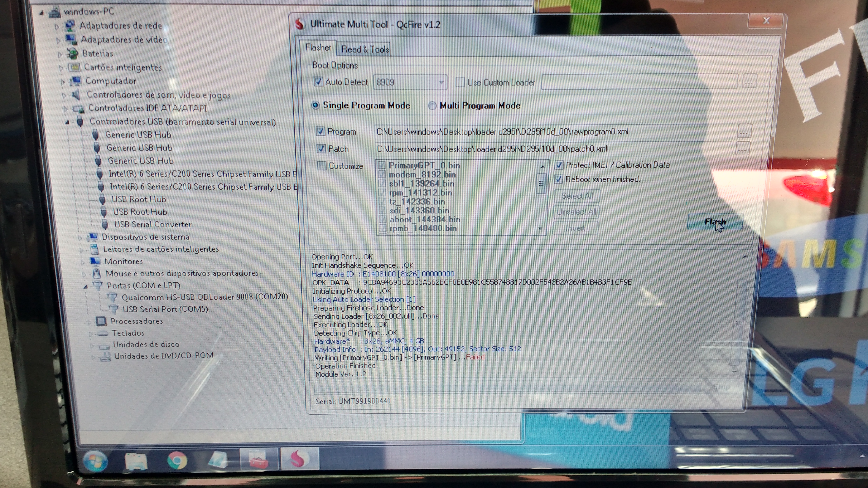
Task: Open Chrome from the taskbar
Action: tap(177, 461)
